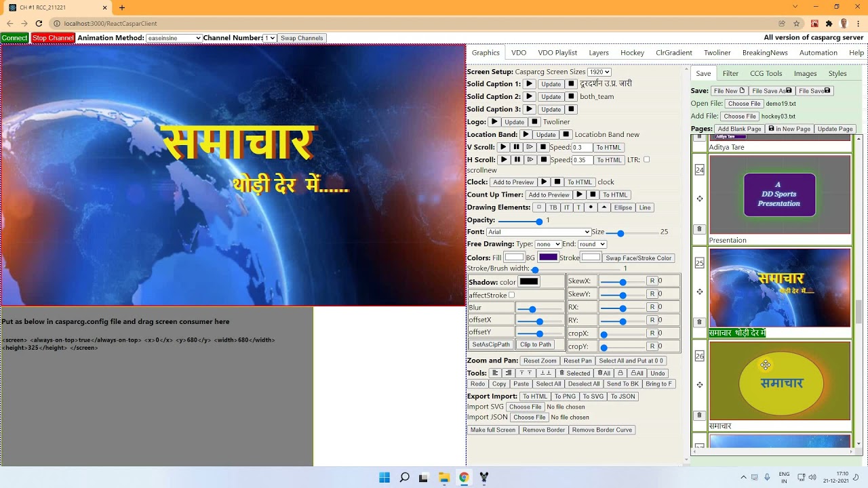Select the page 24 Presentation thumbnail
Screen dimensions: 868x488
click(x=779, y=195)
